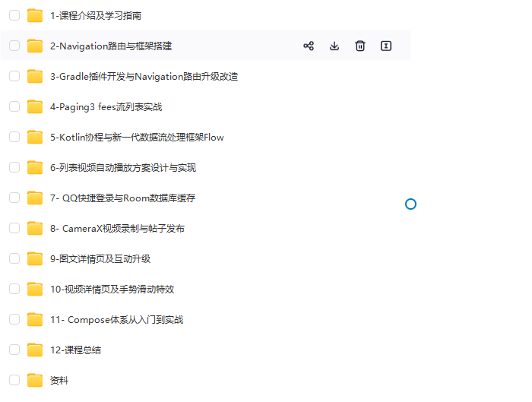This screenshot has height=402, width=532.
Task: Open 3-Gradle插件开发与Navigation路由升级改造 name
Action: coord(144,77)
